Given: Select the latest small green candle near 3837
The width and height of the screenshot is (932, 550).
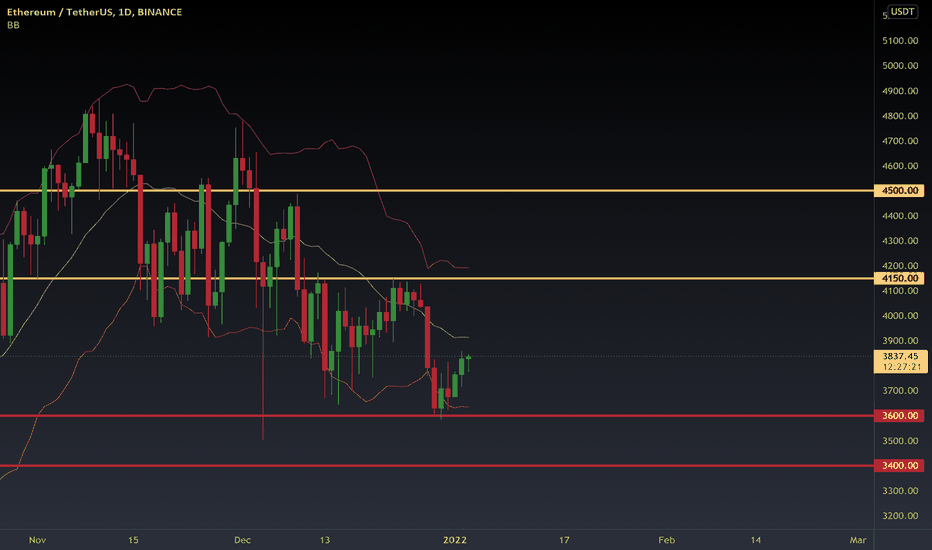Looking at the screenshot, I should point(468,358).
